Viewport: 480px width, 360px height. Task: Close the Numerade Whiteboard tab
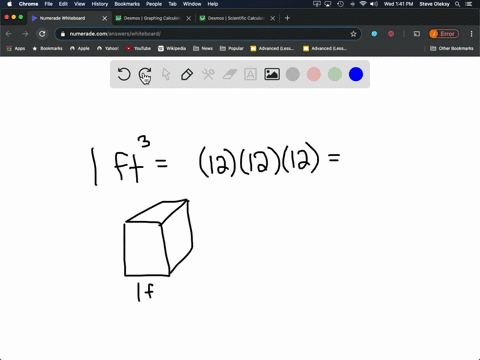(x=105, y=18)
